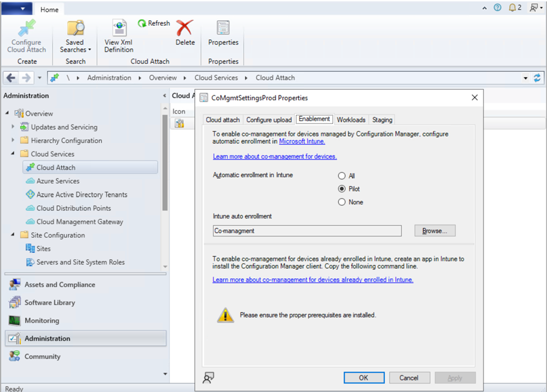
Task: Refresh the Cloud Attach list
Action: tap(154, 24)
